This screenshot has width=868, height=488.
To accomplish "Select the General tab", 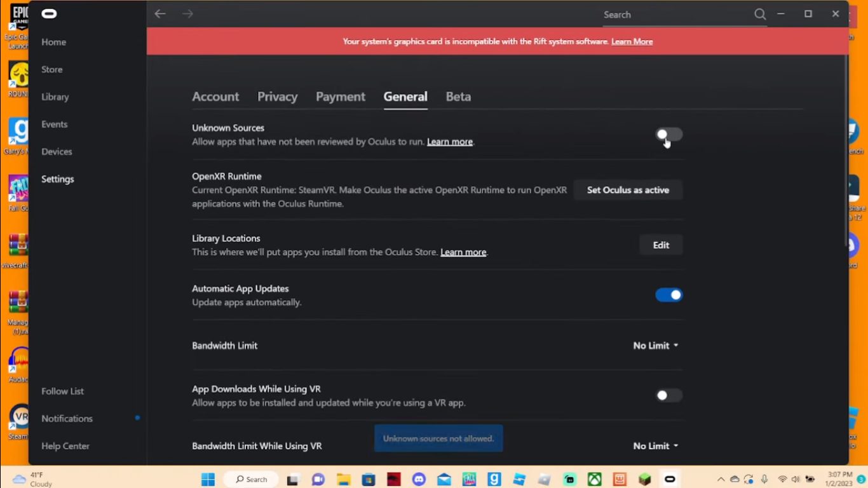I will click(405, 97).
